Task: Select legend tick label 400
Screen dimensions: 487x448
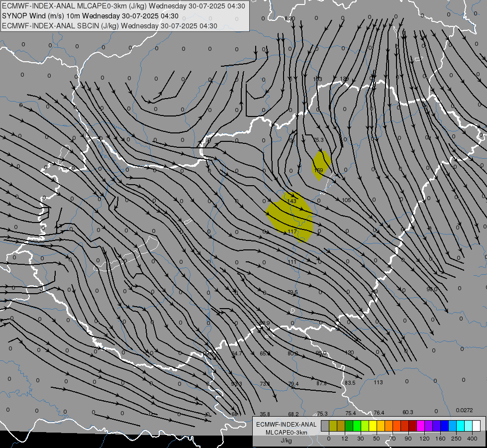Action: pos(472,439)
